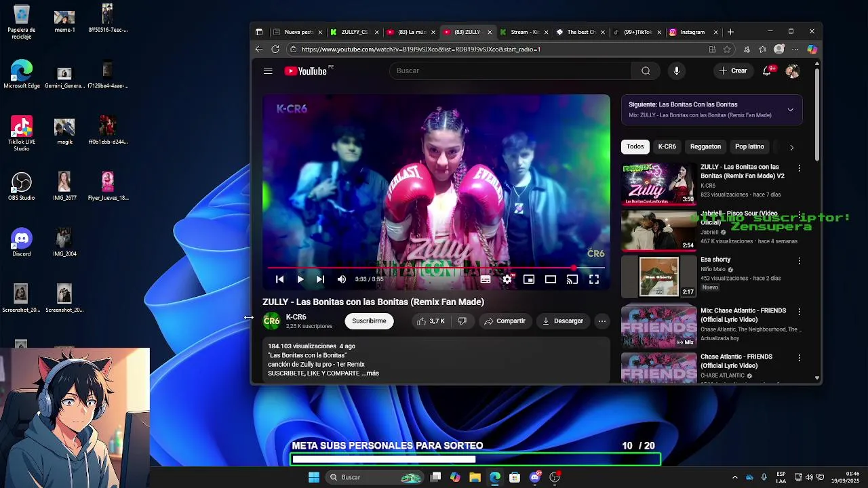Toggle subtitles in the video player
Viewport: 868px width, 488px height.
pos(486,279)
